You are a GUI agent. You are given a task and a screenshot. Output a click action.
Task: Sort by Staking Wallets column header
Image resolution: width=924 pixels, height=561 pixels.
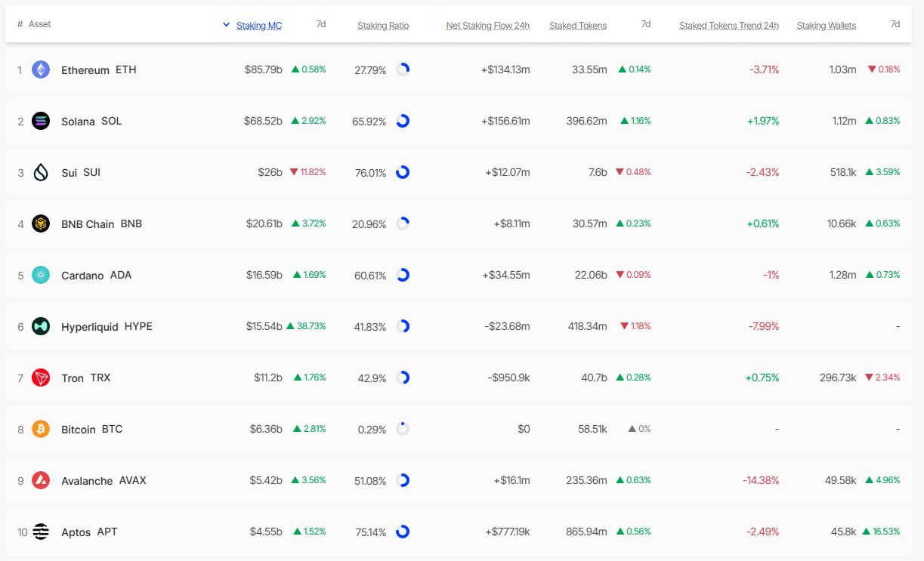coord(827,26)
